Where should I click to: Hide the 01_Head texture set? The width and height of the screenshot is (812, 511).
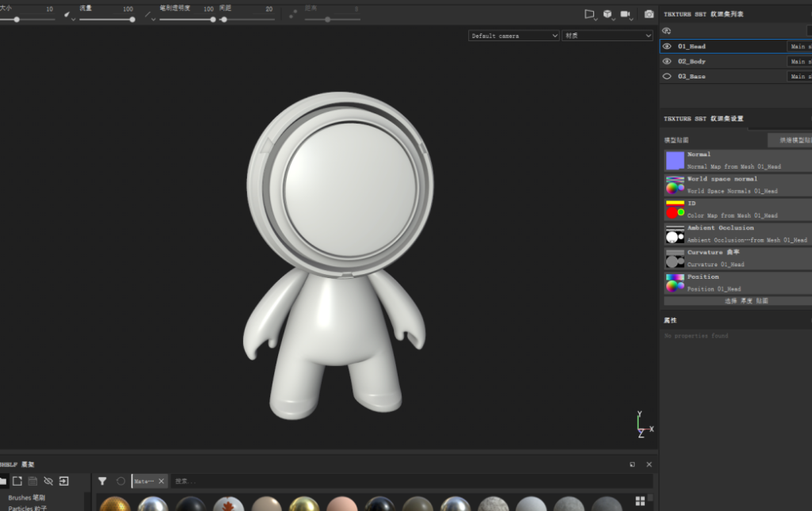667,47
